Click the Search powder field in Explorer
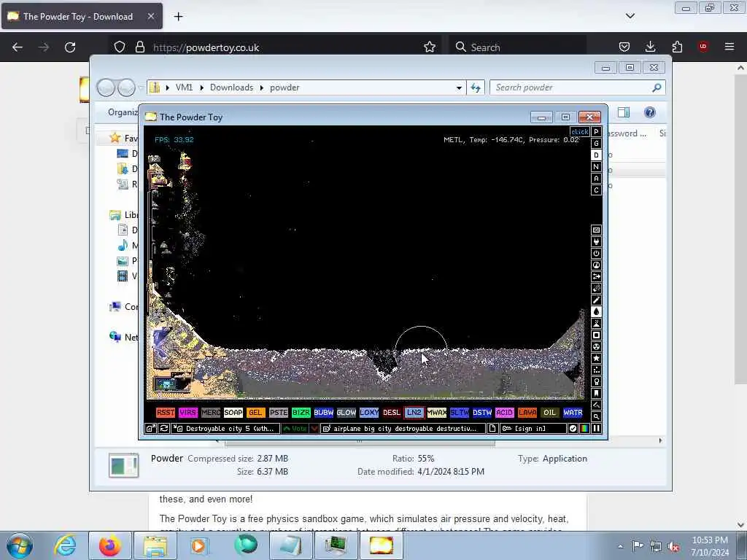The image size is (747, 560). click(x=578, y=87)
